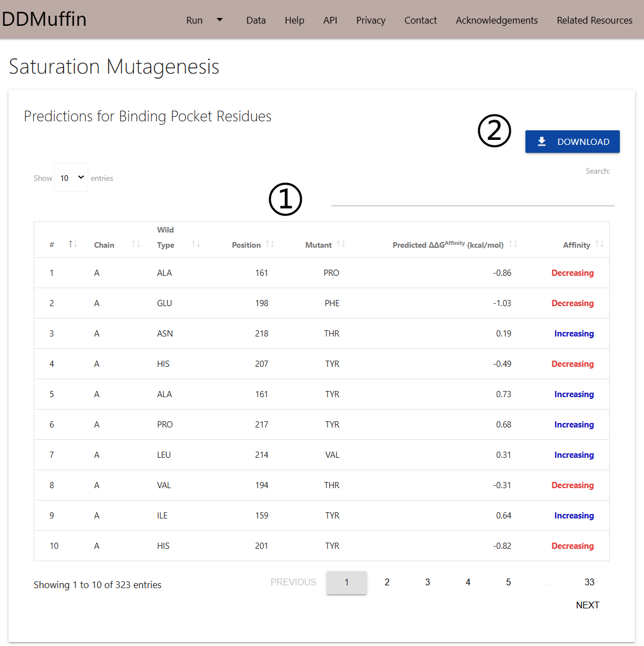Sort by the Wild Type column arrows
The width and height of the screenshot is (644, 646).
pyautogui.click(x=196, y=244)
